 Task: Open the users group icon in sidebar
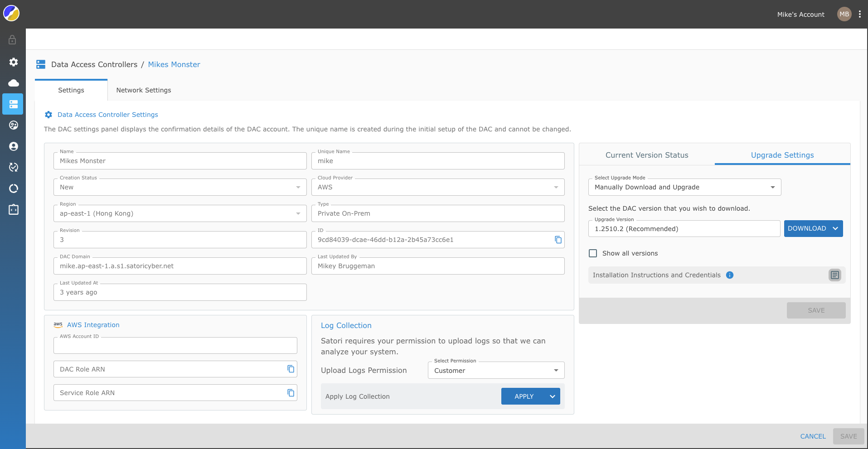point(14,126)
